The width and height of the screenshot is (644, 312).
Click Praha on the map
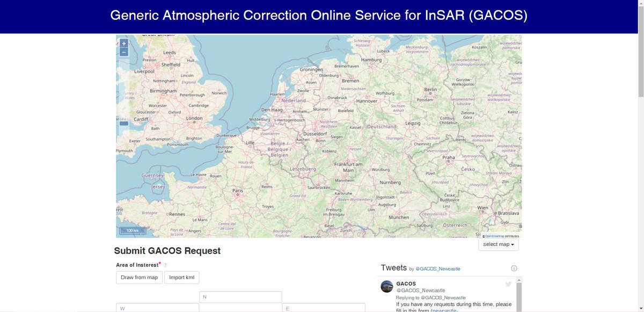click(x=449, y=158)
